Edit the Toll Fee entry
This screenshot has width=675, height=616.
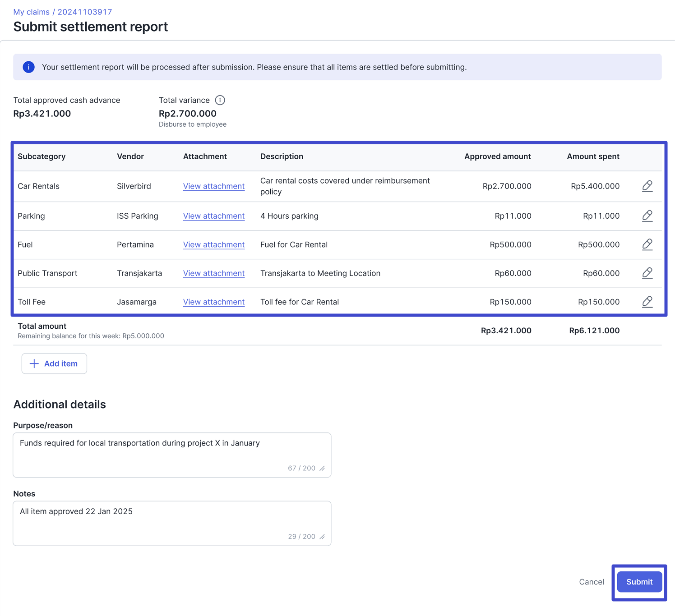point(647,302)
